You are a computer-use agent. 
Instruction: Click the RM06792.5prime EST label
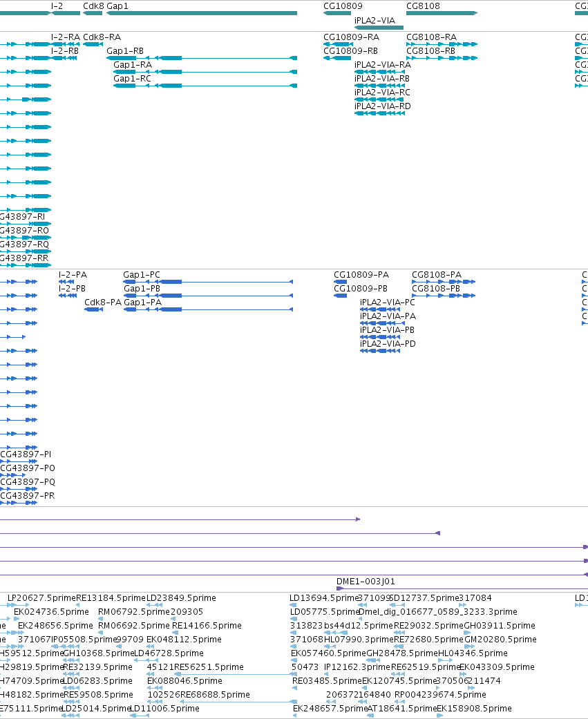click(x=134, y=612)
